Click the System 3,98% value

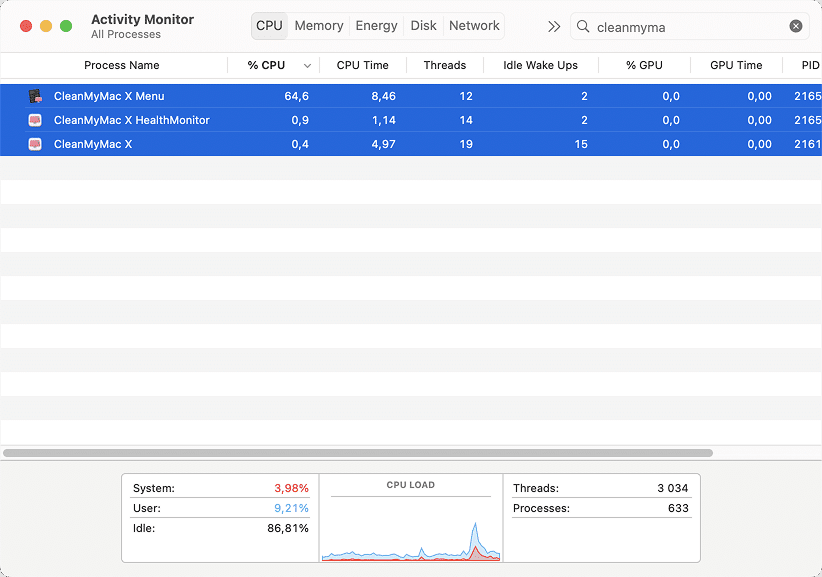[291, 488]
